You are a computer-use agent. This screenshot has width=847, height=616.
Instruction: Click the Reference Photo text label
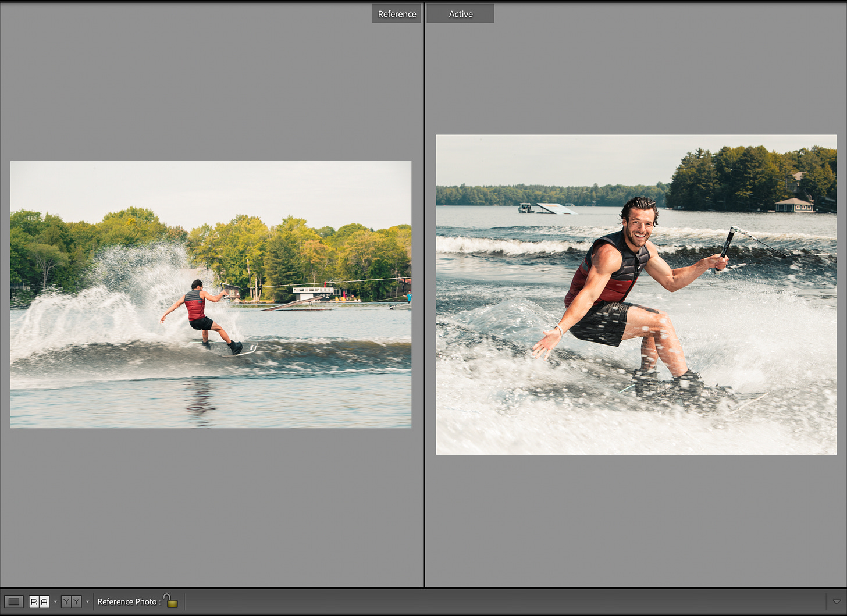[129, 601]
